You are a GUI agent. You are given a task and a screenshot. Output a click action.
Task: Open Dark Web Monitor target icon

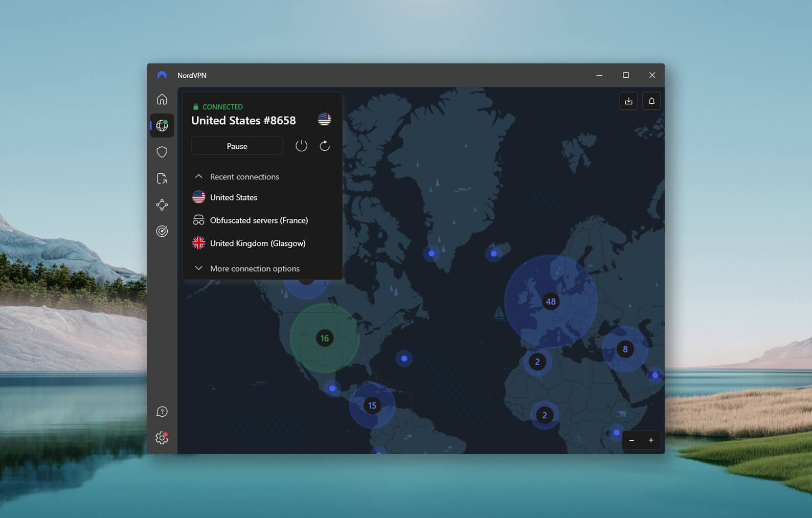click(x=162, y=231)
